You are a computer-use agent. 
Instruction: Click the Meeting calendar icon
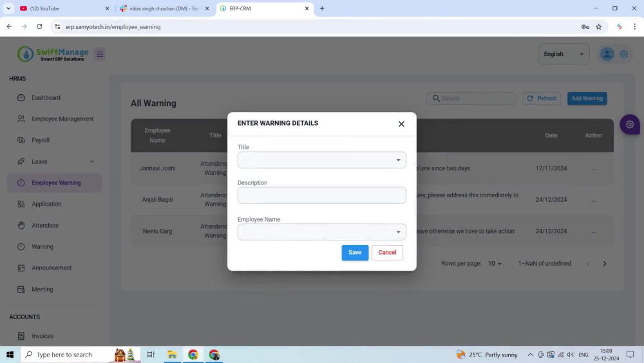(x=21, y=289)
